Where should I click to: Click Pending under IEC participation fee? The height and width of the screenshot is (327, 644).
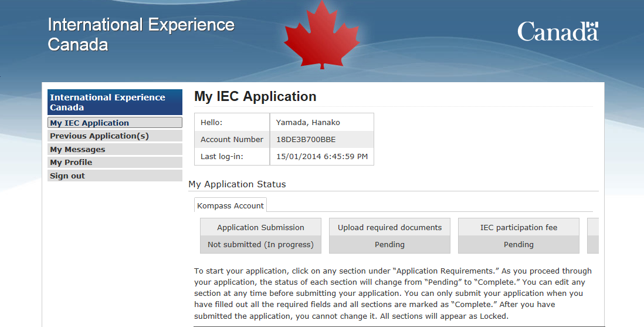click(x=518, y=244)
